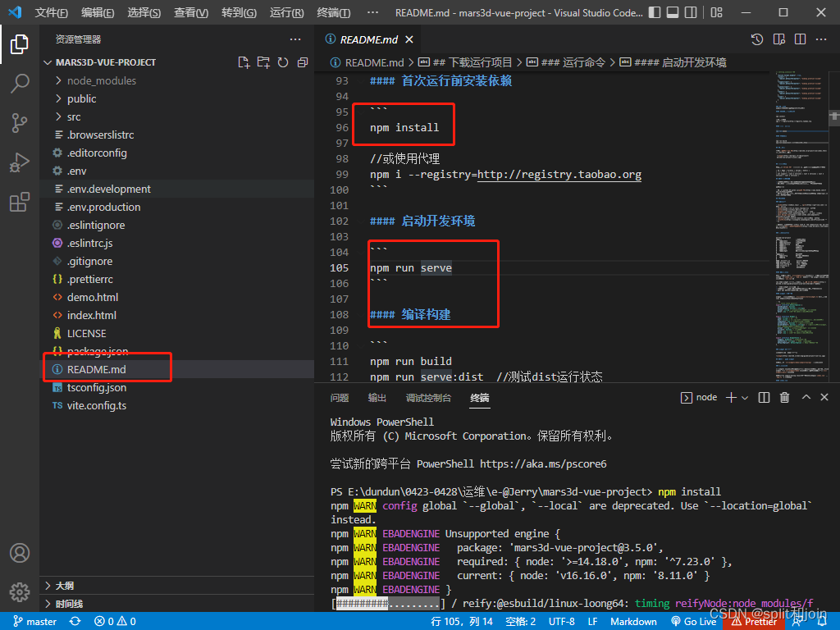Close the README.md editor tab
Viewport: 840px width, 630px height.
tap(409, 39)
